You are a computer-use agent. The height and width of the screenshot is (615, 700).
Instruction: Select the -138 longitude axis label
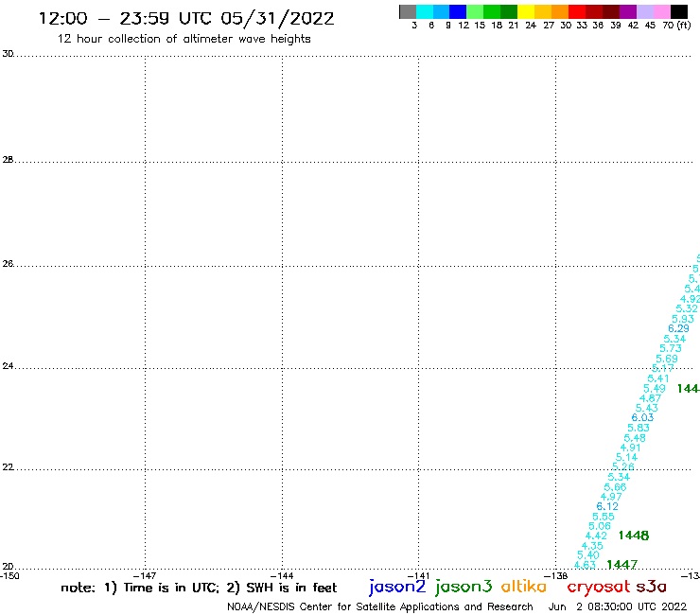556,576
